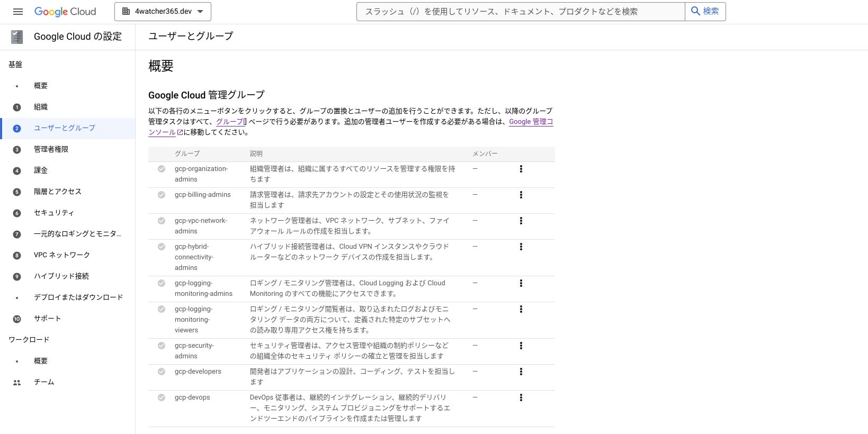The width and height of the screenshot is (868, 434).
Task: Click the チーム people icon in sidebar
Action: (17, 382)
